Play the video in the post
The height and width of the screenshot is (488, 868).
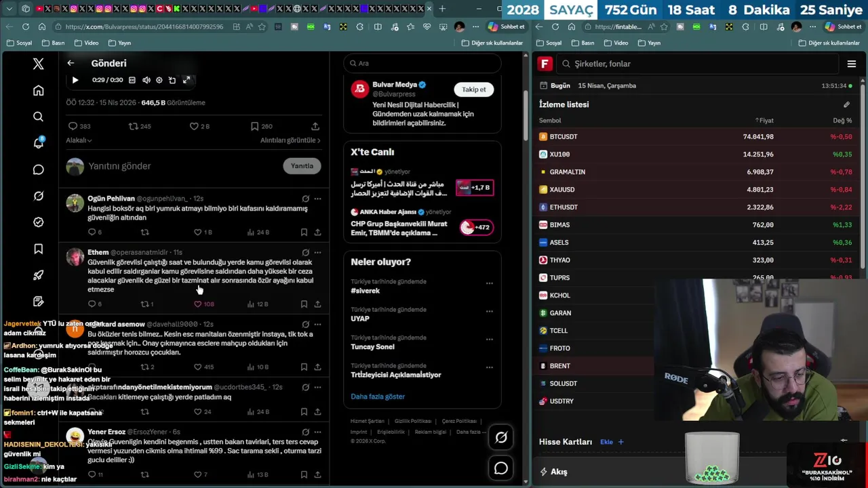[x=75, y=80]
